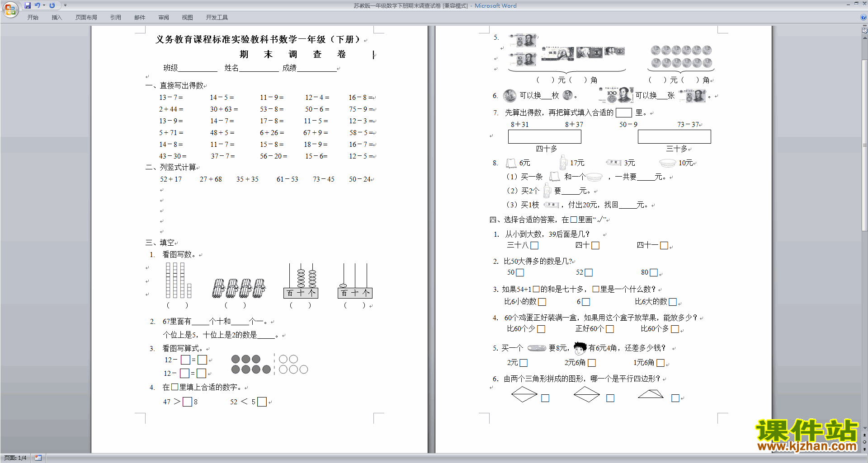Image resolution: width=868 pixels, height=463 pixels.
Task: Click the bundled sticks picture
Action: point(239,288)
